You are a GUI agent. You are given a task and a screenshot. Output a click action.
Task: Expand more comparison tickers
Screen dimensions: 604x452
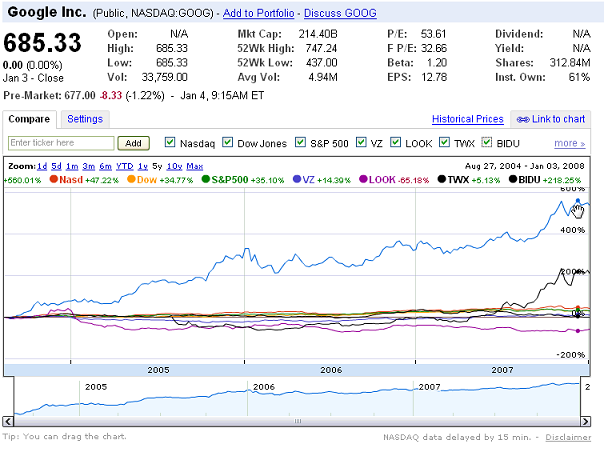tap(570, 143)
